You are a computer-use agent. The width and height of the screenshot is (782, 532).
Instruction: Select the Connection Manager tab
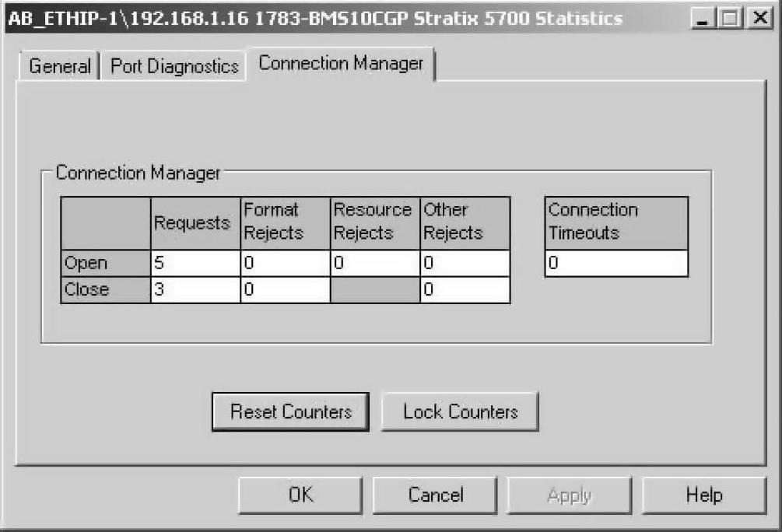(341, 63)
